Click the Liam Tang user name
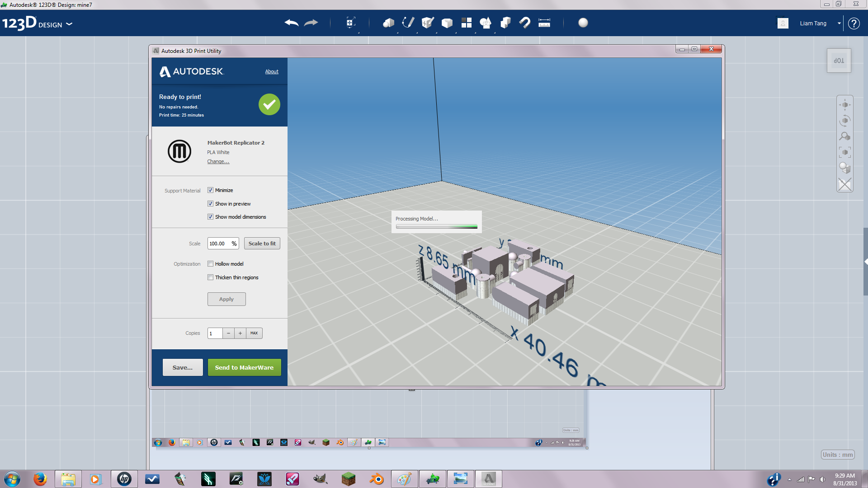 point(813,23)
